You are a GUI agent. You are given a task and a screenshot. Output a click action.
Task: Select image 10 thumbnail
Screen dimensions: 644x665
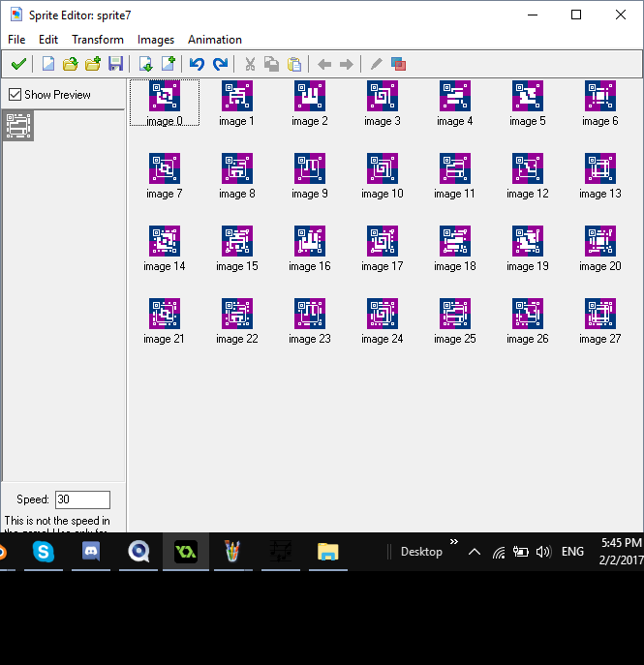(383, 168)
